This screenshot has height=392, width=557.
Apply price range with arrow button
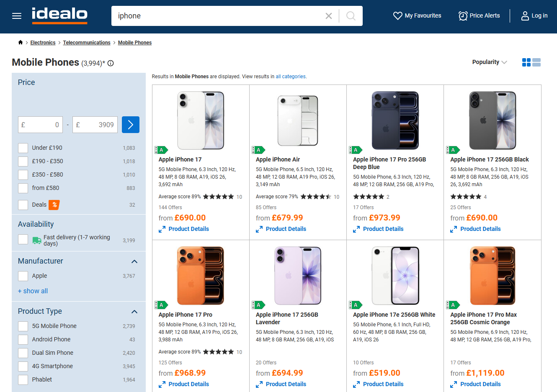131,125
